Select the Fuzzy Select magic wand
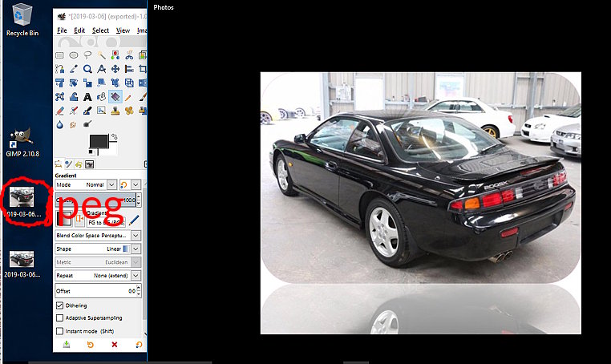 pyautogui.click(x=101, y=55)
